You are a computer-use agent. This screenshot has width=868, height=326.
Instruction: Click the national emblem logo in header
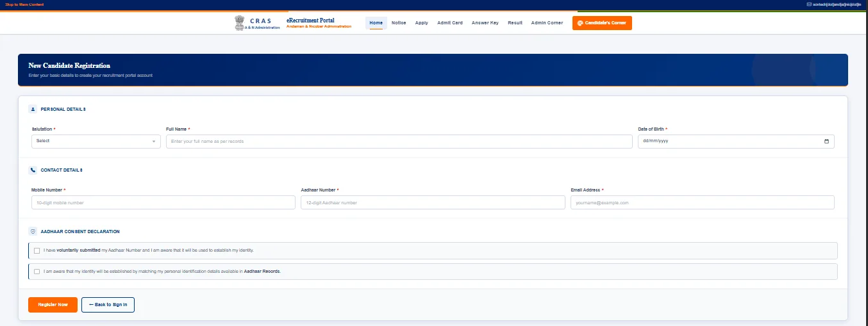[240, 23]
